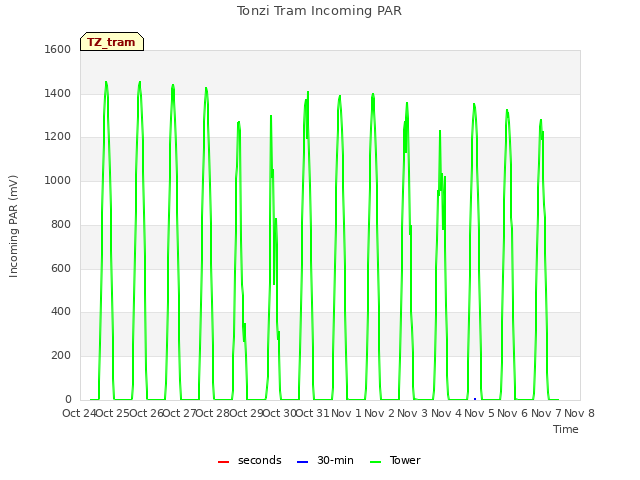Click the 1000 y-axis tick label
Viewport: 640px width, 480px height.
[58, 180]
